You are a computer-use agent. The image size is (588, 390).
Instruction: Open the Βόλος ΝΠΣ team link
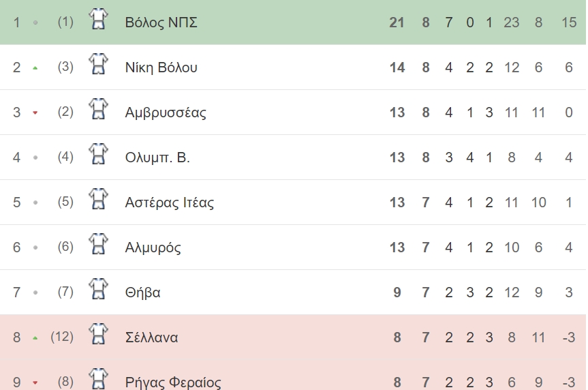[x=161, y=22]
